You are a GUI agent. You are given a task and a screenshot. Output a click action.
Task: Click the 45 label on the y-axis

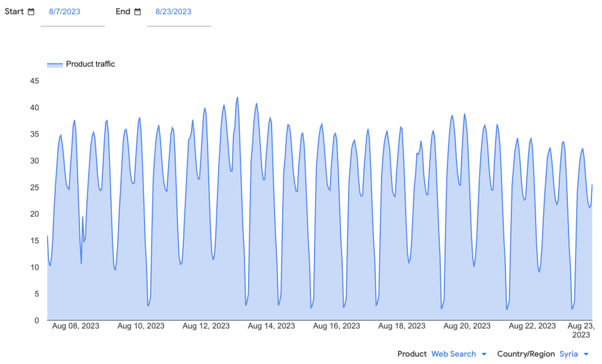[34, 81]
